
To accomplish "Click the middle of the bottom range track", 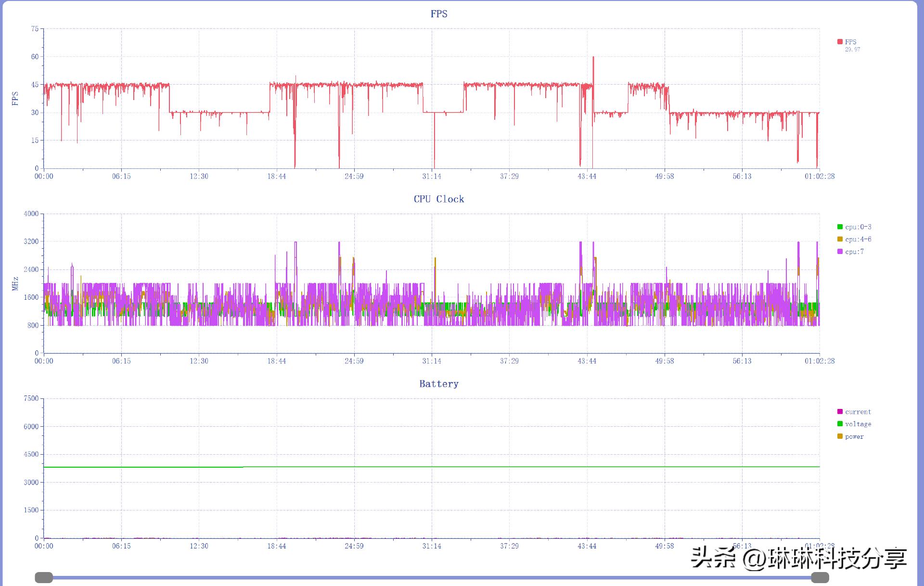I will coord(432,577).
